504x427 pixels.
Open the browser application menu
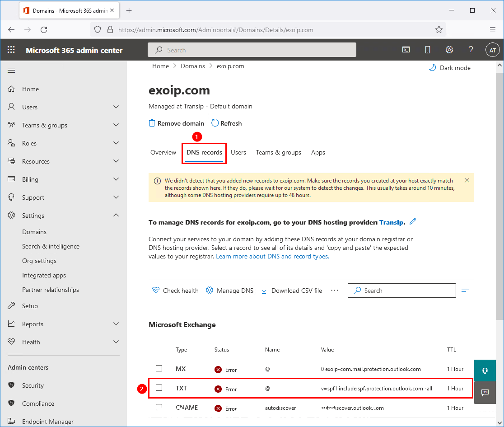[492, 29]
